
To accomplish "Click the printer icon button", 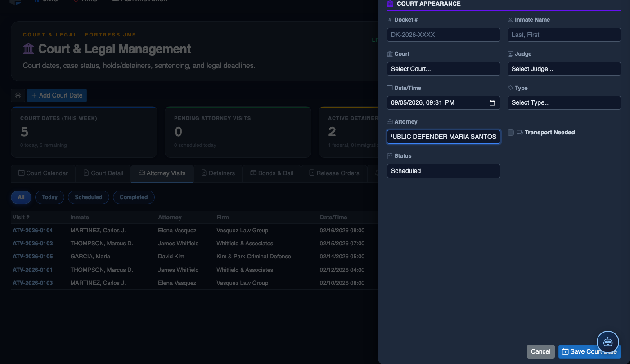I will [x=18, y=95].
